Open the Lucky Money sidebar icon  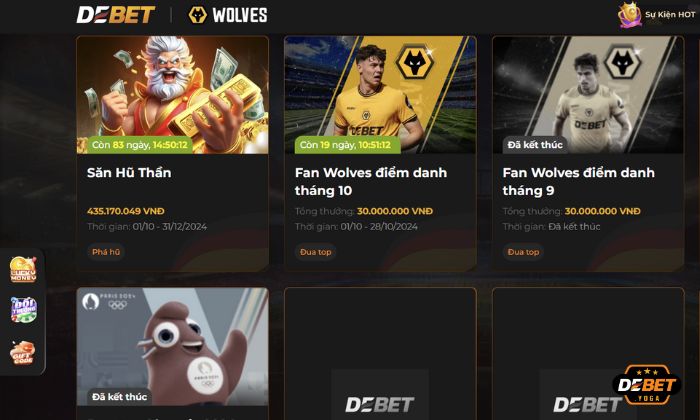[23, 269]
